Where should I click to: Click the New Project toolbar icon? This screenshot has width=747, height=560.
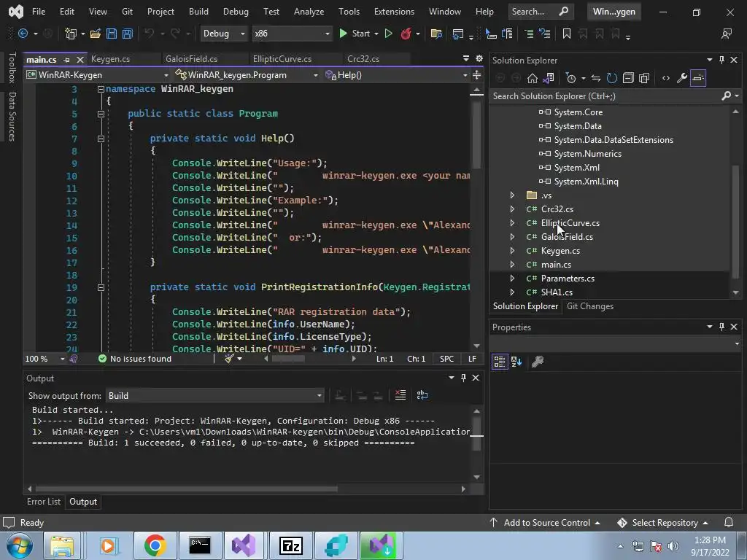(71, 34)
